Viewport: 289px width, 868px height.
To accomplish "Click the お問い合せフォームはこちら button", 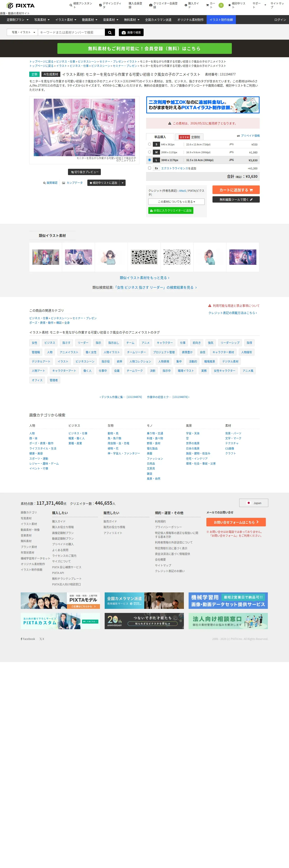I will 236,522.
